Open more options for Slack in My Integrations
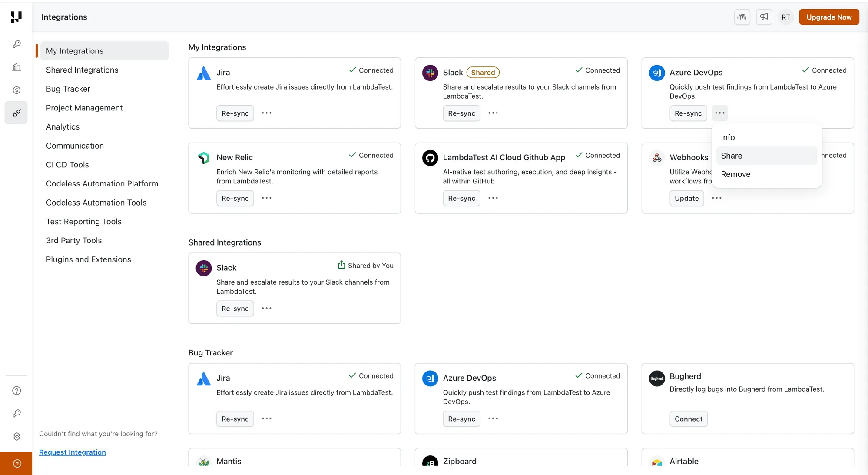 [493, 113]
